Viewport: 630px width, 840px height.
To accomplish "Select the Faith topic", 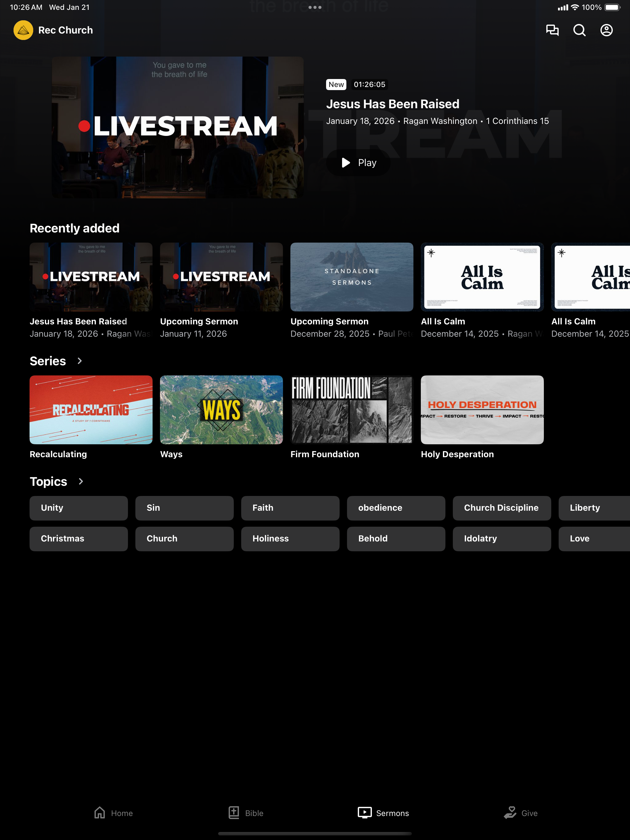I will point(290,508).
